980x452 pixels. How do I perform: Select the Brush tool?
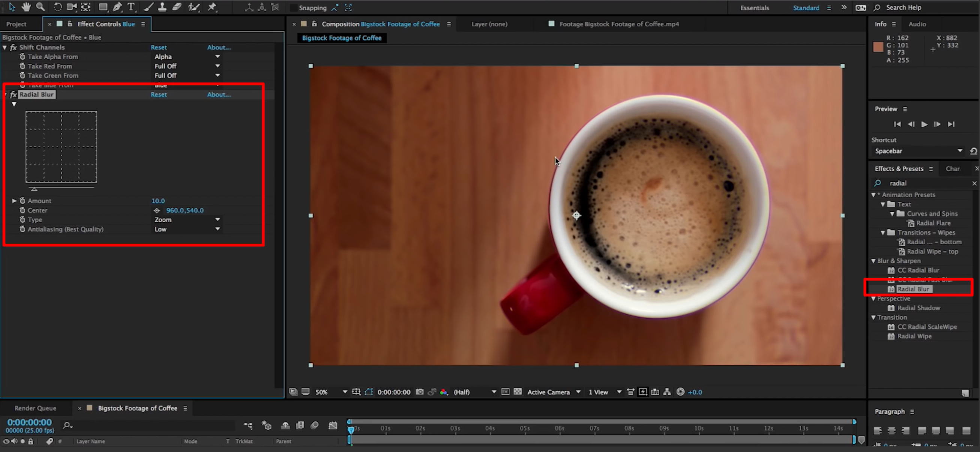coord(148,7)
